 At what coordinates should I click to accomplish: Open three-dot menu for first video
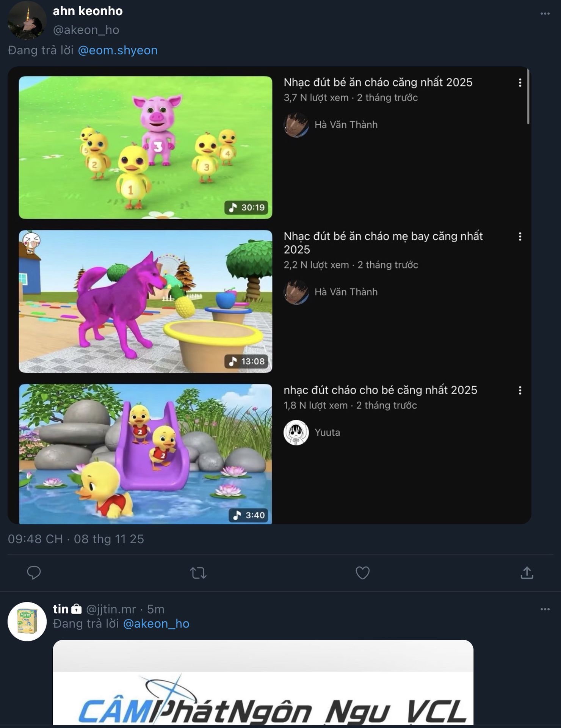click(x=520, y=83)
